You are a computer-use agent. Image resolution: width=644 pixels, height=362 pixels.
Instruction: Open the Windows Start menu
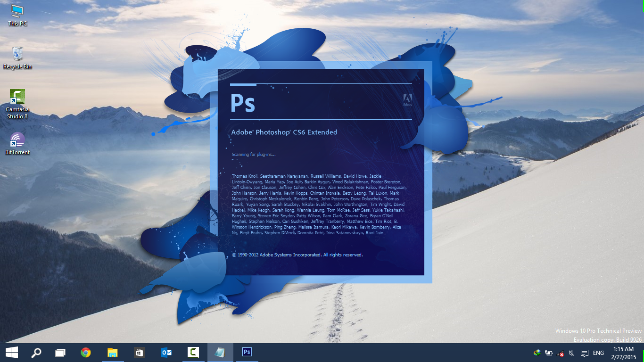(12, 352)
